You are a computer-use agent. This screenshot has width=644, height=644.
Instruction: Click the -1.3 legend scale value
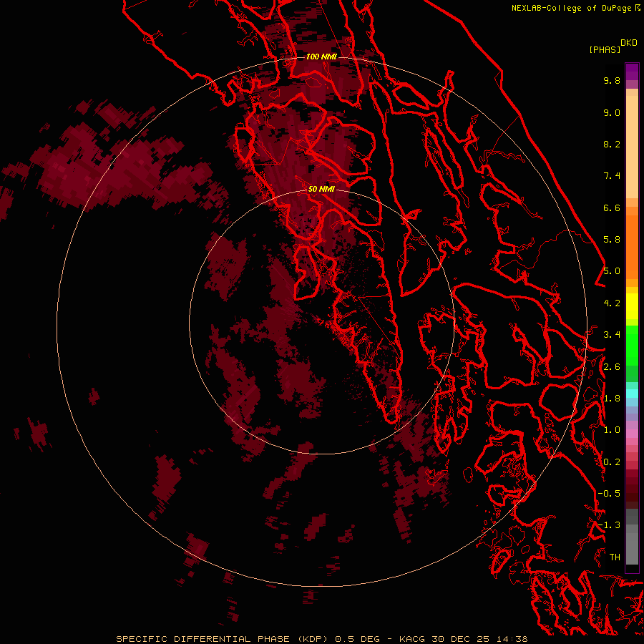pyautogui.click(x=609, y=525)
